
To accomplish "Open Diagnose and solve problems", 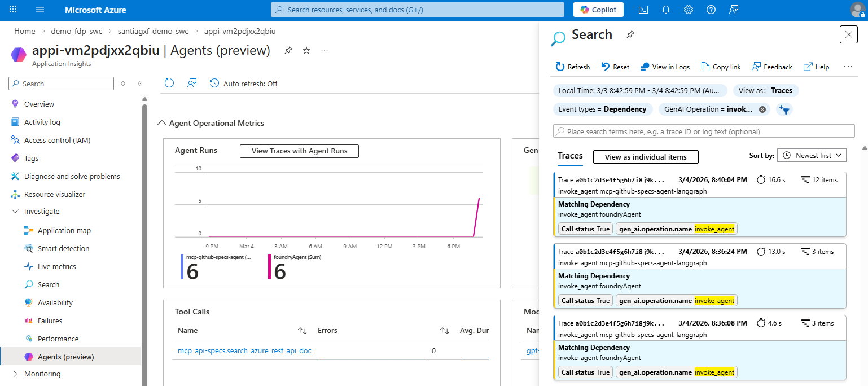I will 72,176.
